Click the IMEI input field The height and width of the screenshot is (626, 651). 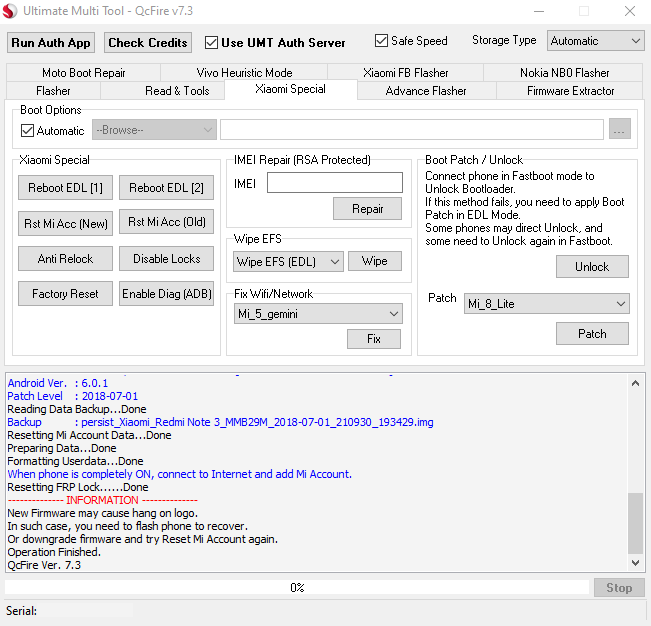pyautogui.click(x=335, y=183)
